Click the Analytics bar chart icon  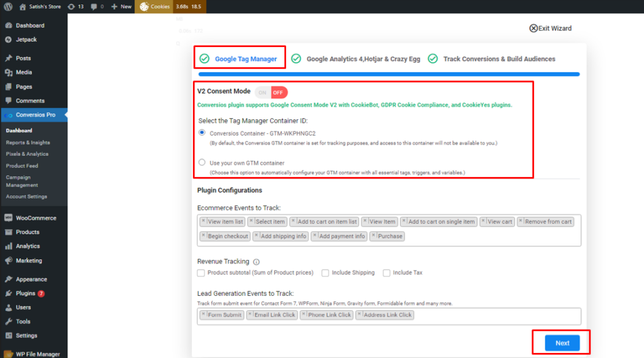click(x=9, y=246)
